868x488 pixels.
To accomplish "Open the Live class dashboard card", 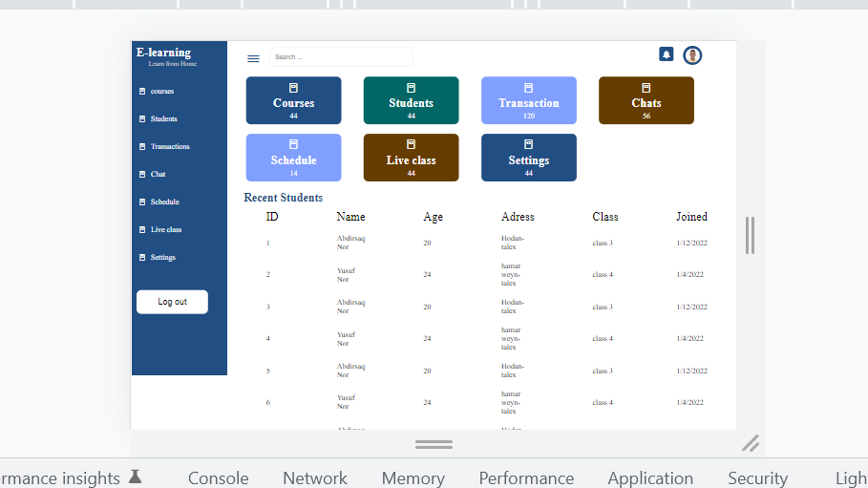I will tap(411, 158).
